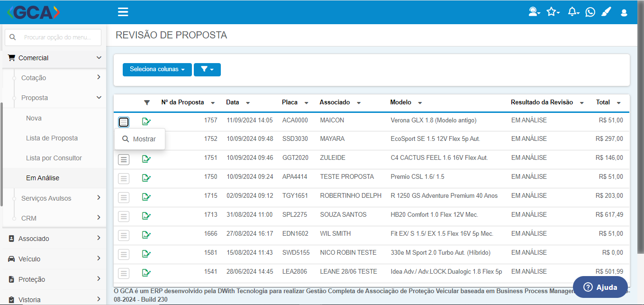644x305 pixels.
Task: Toggle the hamburger menu in top bar
Action: pos(123,12)
